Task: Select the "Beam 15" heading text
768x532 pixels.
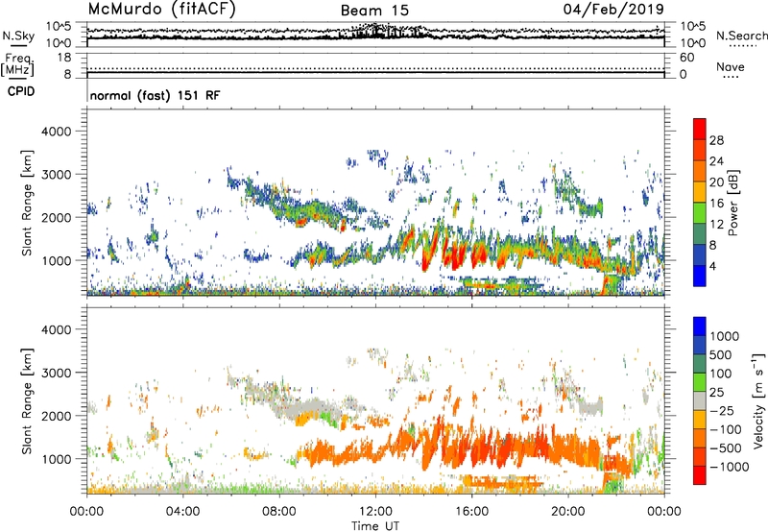Action: (374, 11)
